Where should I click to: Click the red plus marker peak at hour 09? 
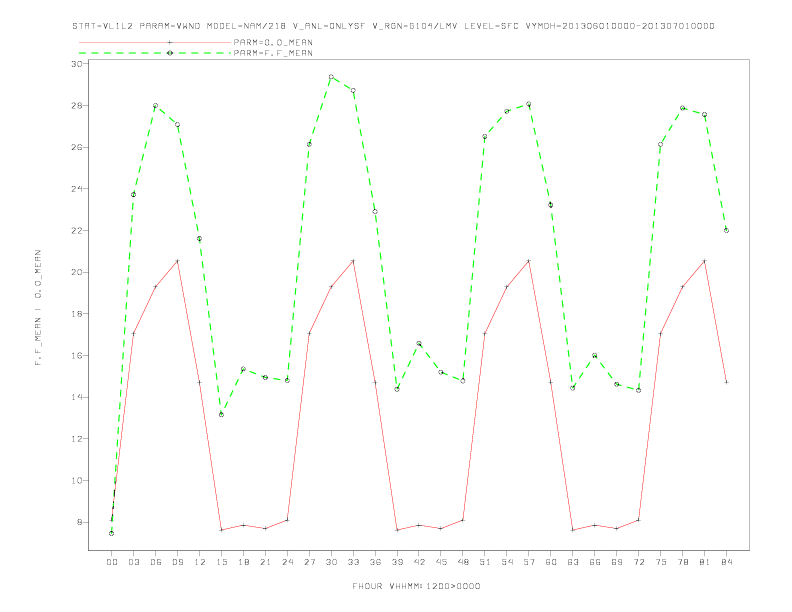tap(177, 261)
